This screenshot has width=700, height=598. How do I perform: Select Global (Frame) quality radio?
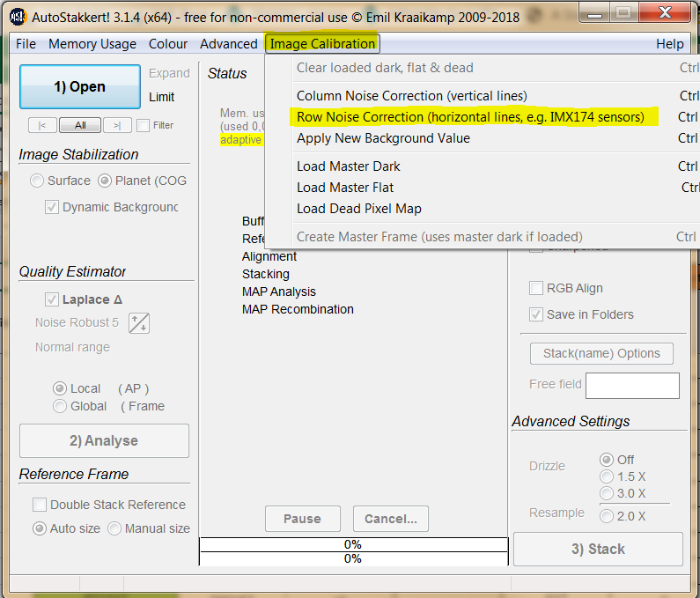[59, 406]
